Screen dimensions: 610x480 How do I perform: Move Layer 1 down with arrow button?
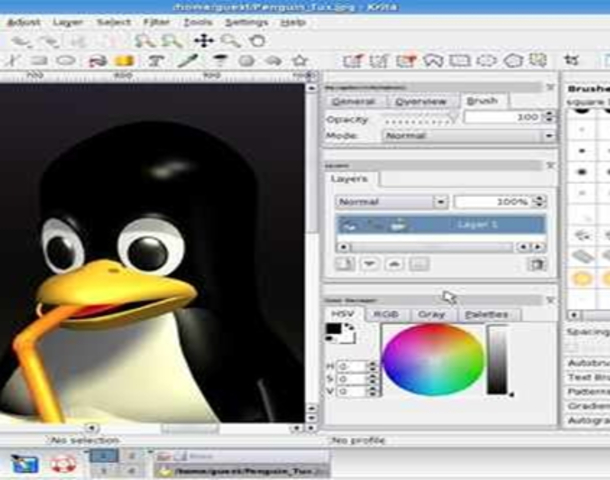(x=370, y=264)
